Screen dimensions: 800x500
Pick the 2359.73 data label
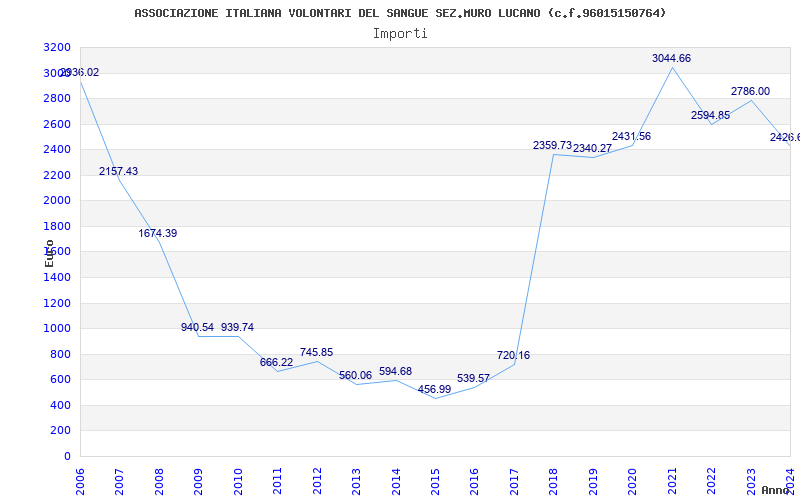[553, 145]
